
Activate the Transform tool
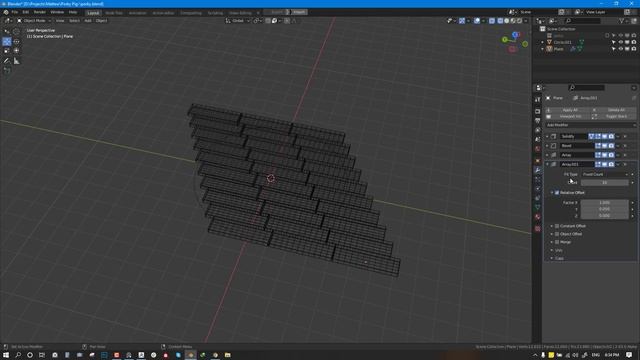[16, 51]
